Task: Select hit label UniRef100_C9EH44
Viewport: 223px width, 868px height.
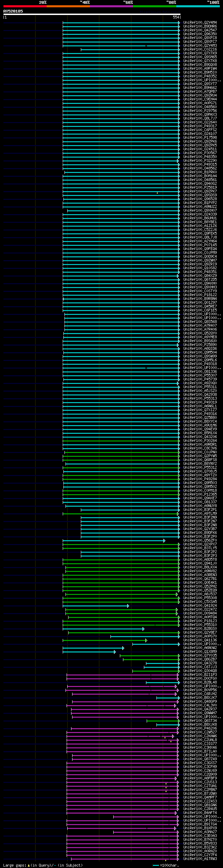Action: click(x=200, y=99)
